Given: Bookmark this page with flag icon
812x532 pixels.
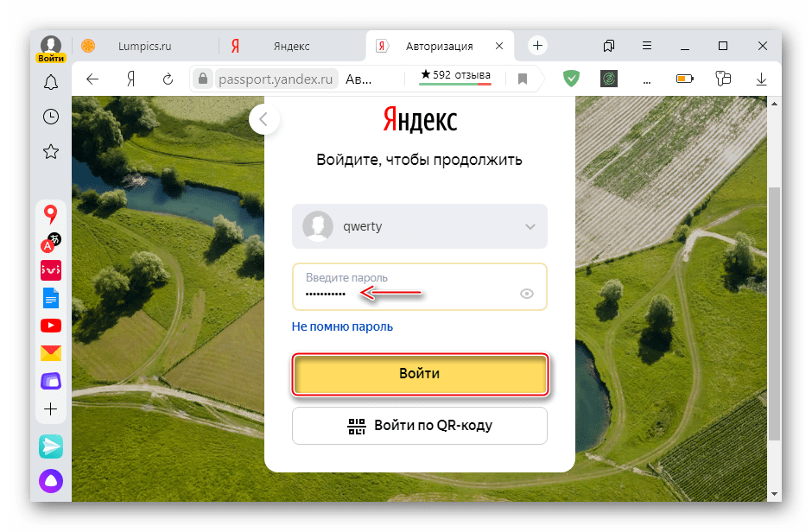Looking at the screenshot, I should coord(522,79).
